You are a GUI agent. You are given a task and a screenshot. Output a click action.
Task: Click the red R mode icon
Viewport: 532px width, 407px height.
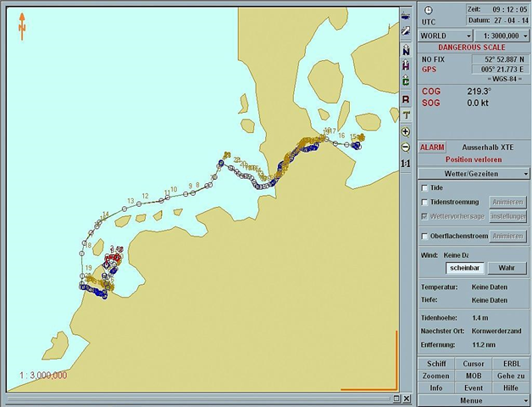pos(406,98)
